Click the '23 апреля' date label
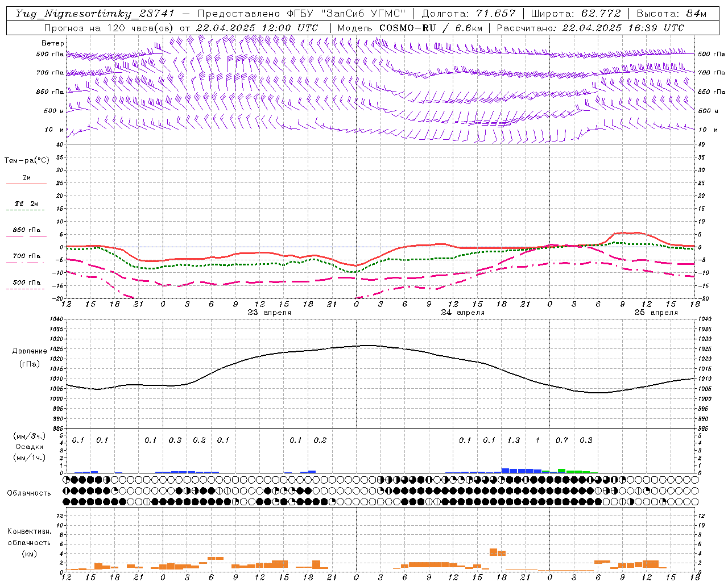 tap(270, 313)
